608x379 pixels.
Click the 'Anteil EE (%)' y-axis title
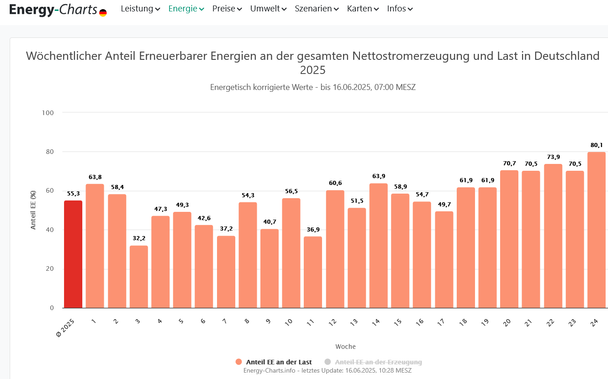(33, 210)
